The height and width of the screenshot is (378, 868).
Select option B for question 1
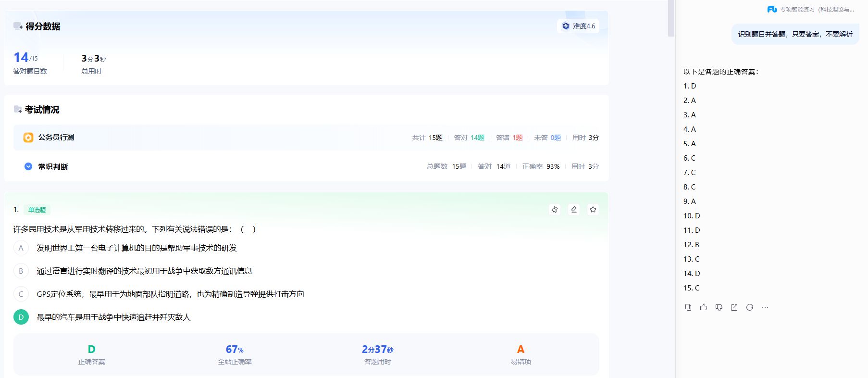pyautogui.click(x=21, y=271)
